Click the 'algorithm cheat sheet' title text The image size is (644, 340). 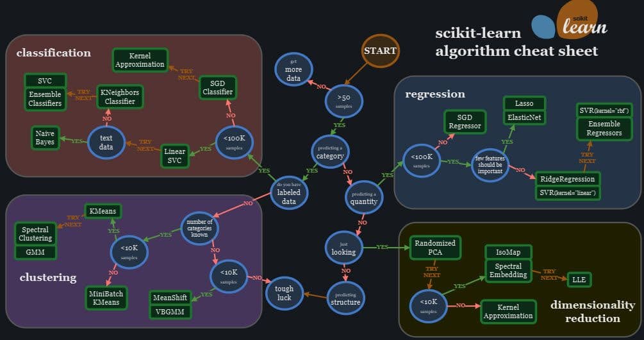tap(516, 51)
